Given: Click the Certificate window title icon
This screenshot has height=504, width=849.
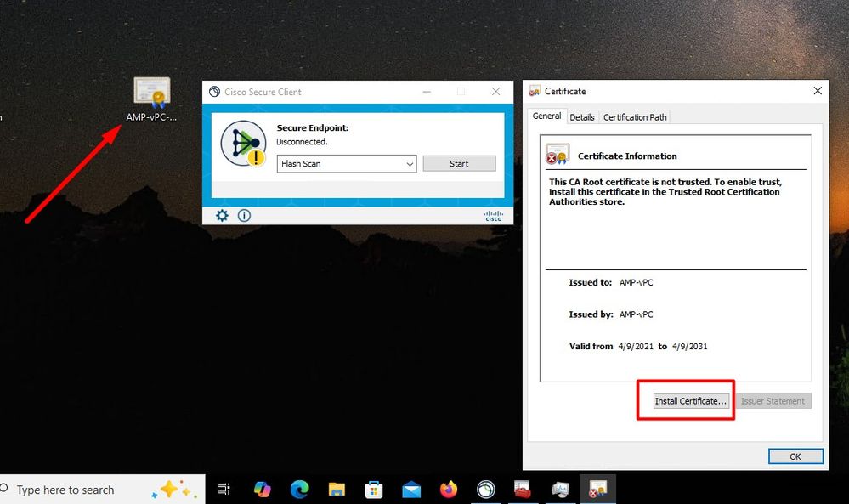Looking at the screenshot, I should (x=535, y=91).
